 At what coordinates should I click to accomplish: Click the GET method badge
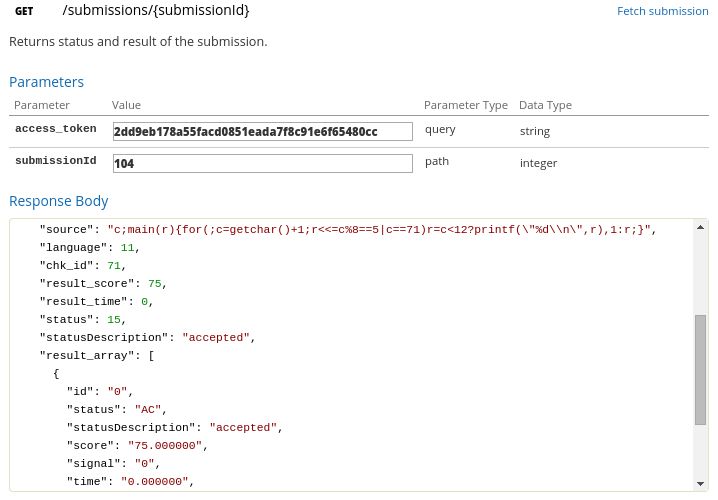coord(24,11)
